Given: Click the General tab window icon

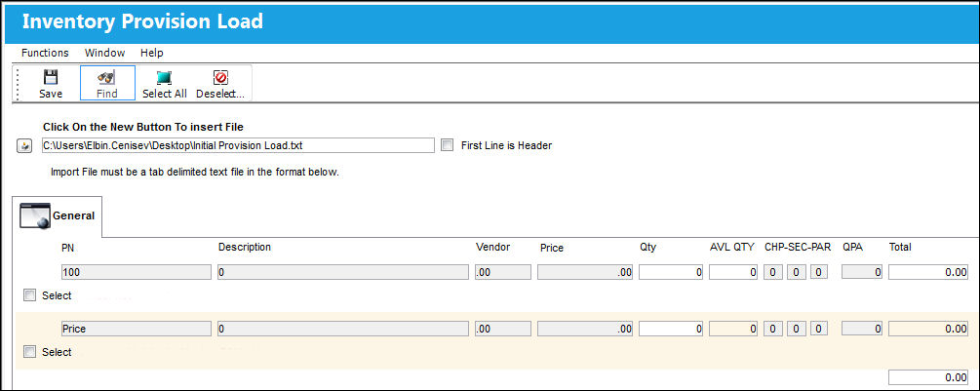Looking at the screenshot, I should (x=35, y=215).
